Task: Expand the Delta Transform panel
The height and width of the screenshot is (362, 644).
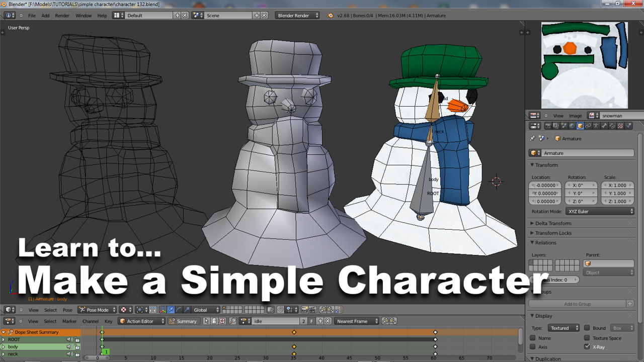Action: (552, 223)
